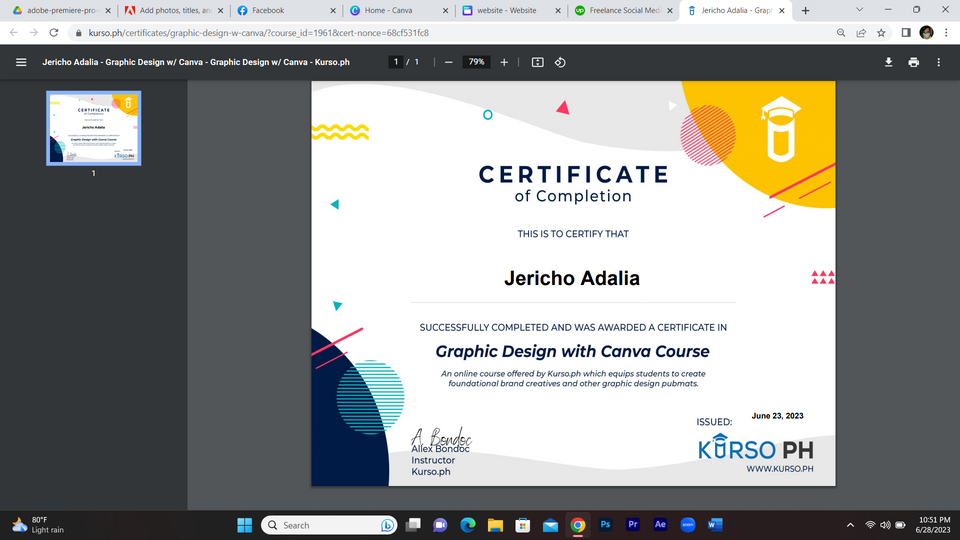The image size is (960, 540).
Task: Expand the tab search chevron
Action: point(861,10)
